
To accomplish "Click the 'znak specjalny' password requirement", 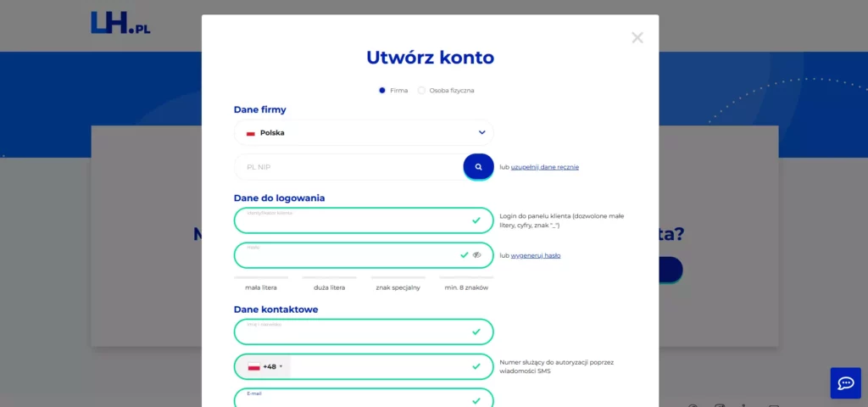I will coord(398,288).
